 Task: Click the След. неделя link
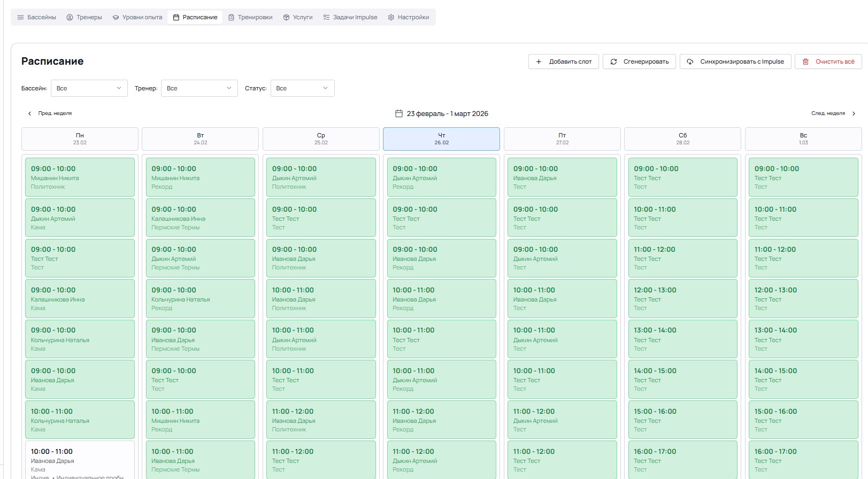(828, 113)
